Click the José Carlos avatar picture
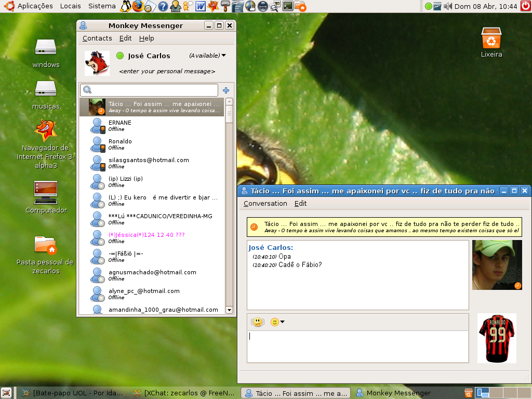The height and width of the screenshot is (399, 532). [97, 63]
